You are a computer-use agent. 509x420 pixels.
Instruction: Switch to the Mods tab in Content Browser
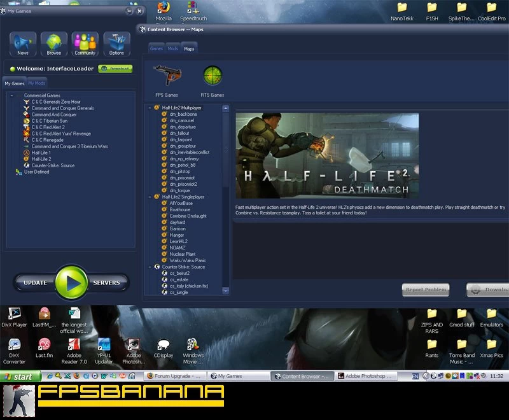point(172,48)
